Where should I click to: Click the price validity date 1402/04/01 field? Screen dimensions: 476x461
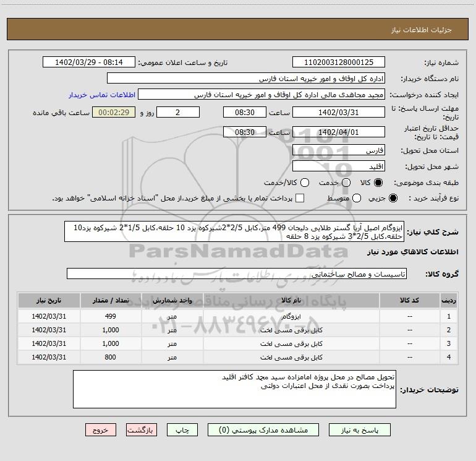tap(339, 132)
